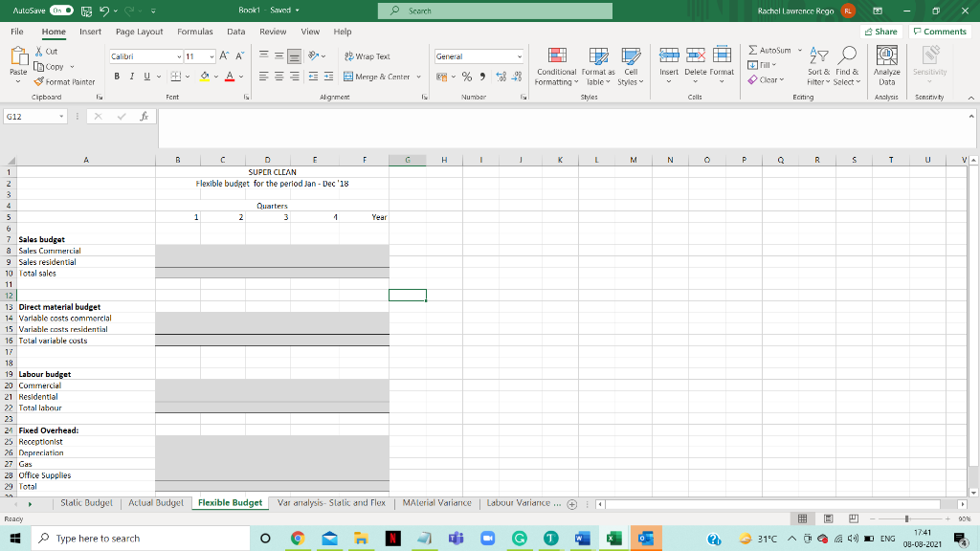Click Insert Function fx icon
This screenshot has width=980, height=551.
click(144, 116)
